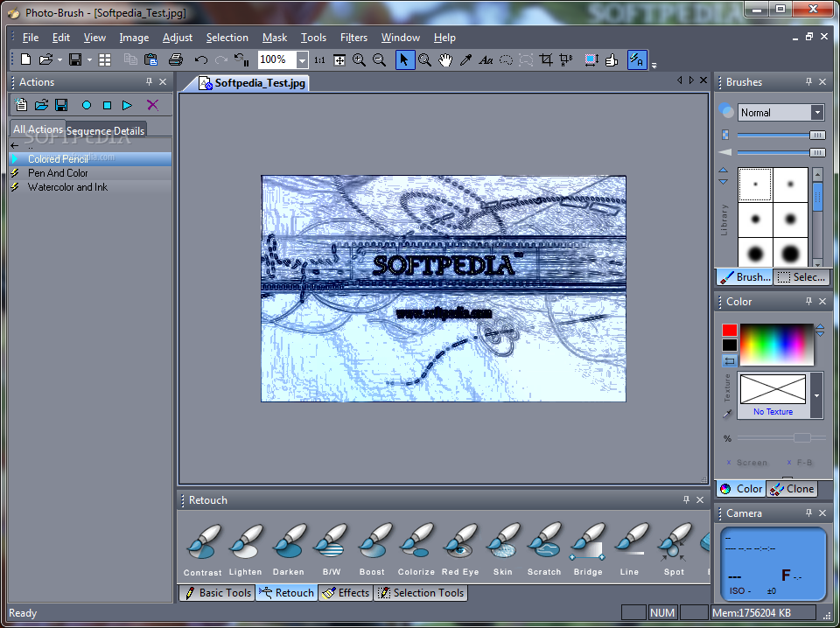Click the red foreground color swatch
The width and height of the screenshot is (840, 628).
point(729,330)
